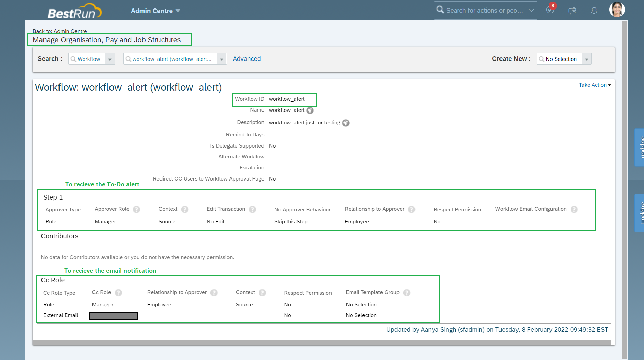The height and width of the screenshot is (360, 644).
Task: Click the translation globe icon beside Description
Action: point(346,123)
